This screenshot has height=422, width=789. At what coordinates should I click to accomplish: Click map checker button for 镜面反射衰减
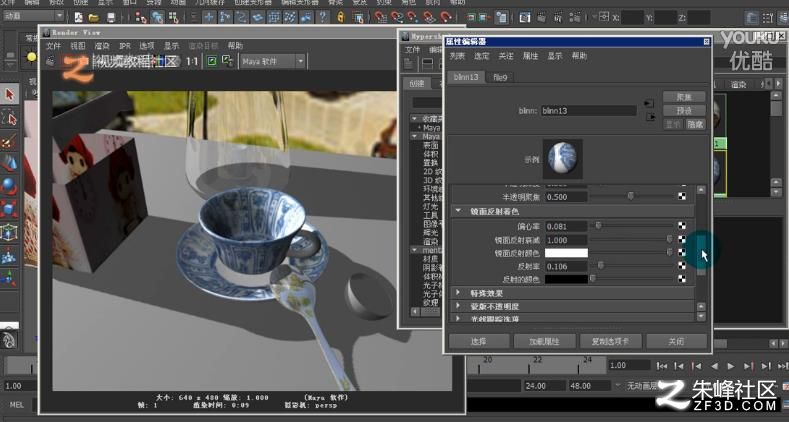click(x=682, y=239)
